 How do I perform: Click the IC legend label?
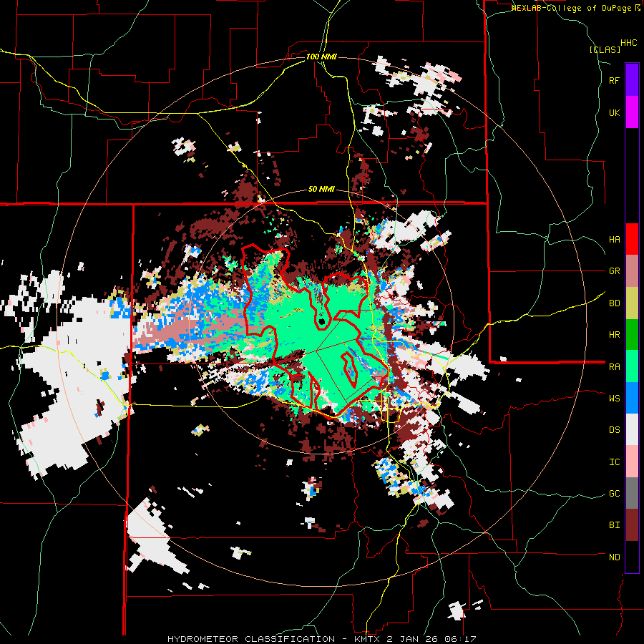click(x=614, y=462)
